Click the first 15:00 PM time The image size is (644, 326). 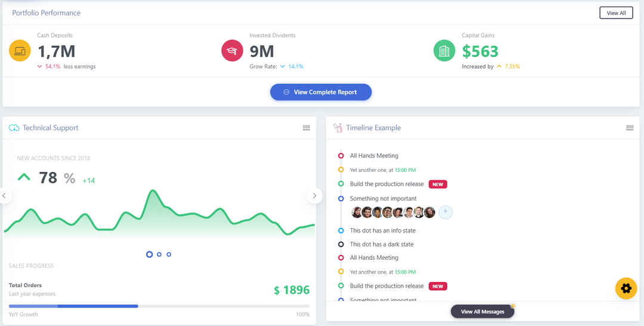pyautogui.click(x=405, y=170)
